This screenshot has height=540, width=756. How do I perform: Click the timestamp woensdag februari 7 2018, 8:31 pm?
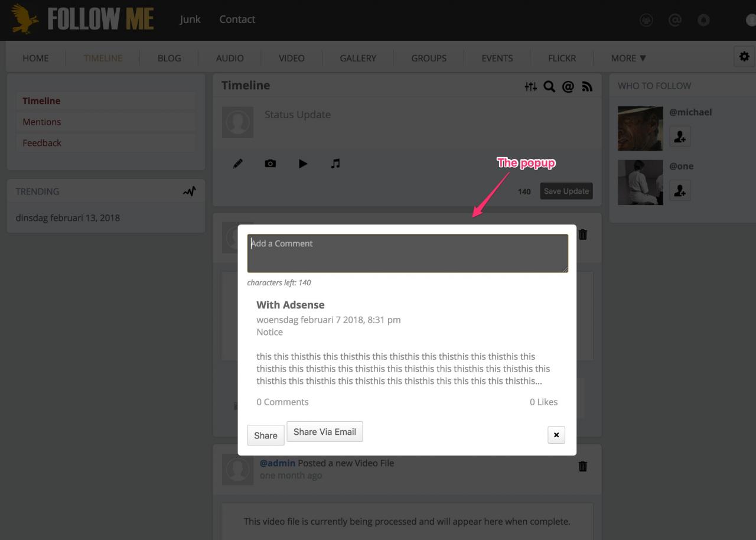[x=328, y=320]
